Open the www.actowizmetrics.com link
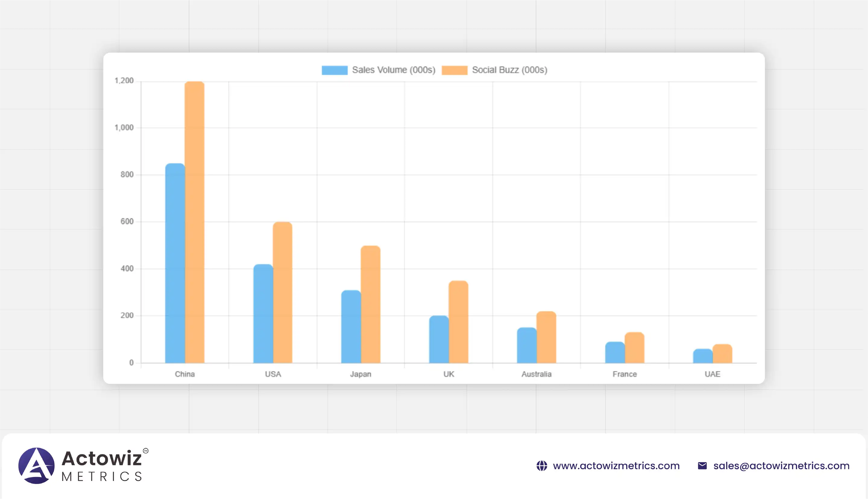Viewport: 868px width, 499px height. pyautogui.click(x=616, y=466)
